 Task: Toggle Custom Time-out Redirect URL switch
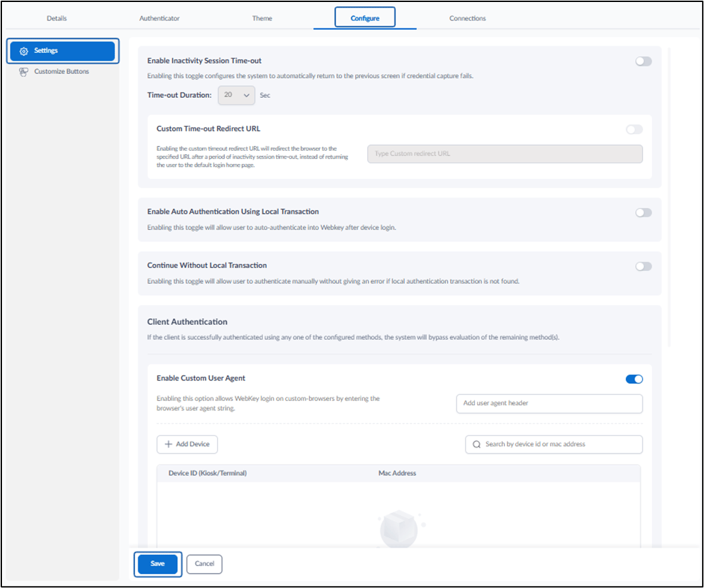[x=635, y=129]
